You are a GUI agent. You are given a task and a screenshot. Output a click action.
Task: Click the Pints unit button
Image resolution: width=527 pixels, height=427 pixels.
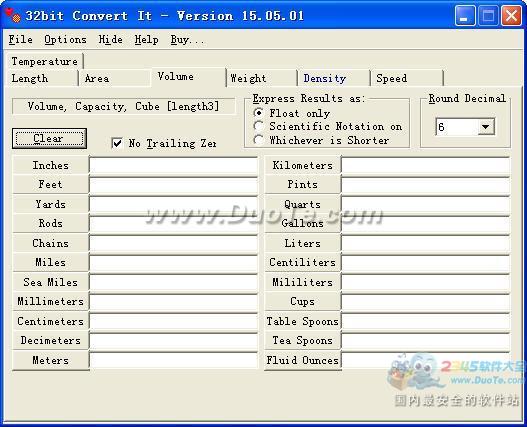302,184
